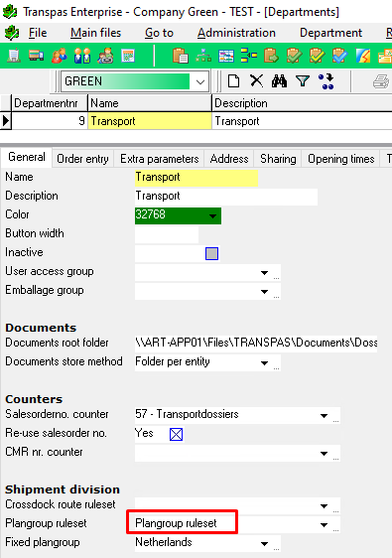The height and width of the screenshot is (558, 392).
Task: Toggle the Inactive checkbox
Action: tap(211, 254)
